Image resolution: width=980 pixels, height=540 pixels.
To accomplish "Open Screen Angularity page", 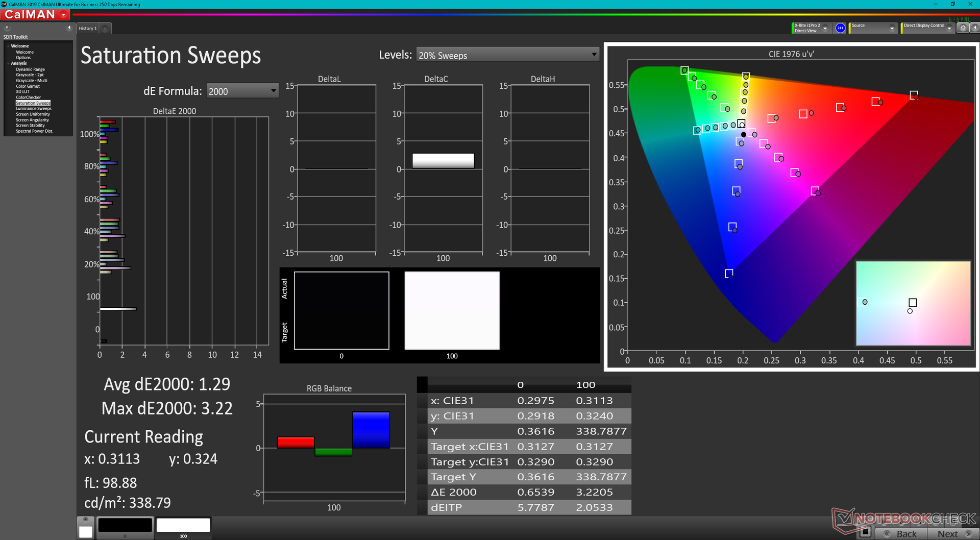I will [32, 120].
